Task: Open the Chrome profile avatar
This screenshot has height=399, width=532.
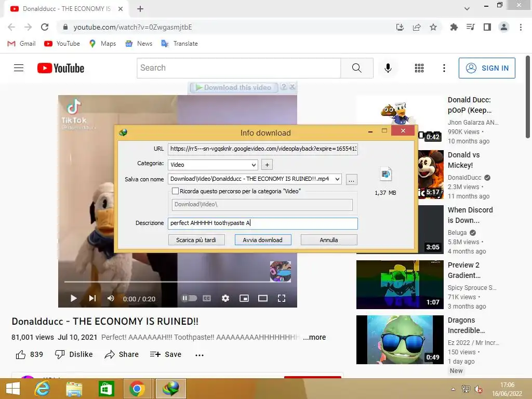Action: click(504, 27)
